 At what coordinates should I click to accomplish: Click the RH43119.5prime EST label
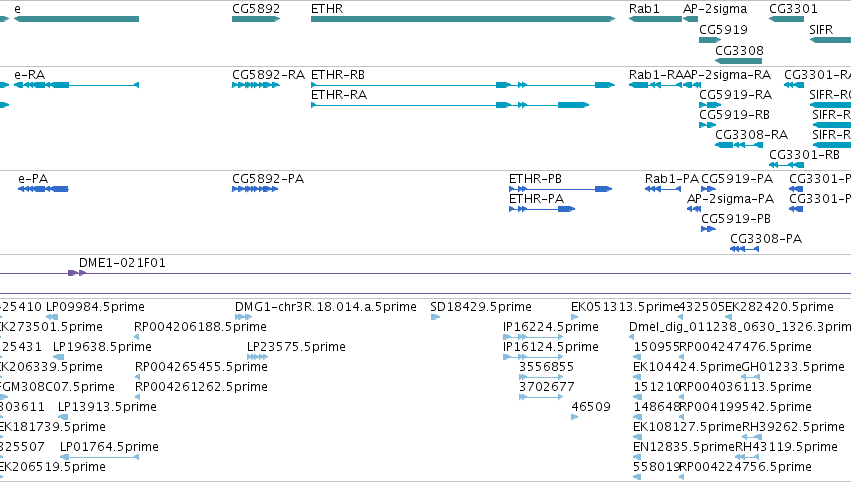point(786,447)
